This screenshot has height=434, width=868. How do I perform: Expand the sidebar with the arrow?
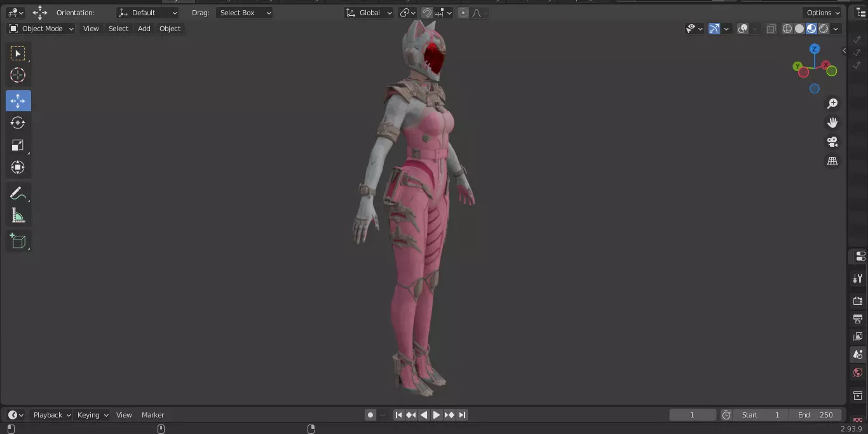844,51
